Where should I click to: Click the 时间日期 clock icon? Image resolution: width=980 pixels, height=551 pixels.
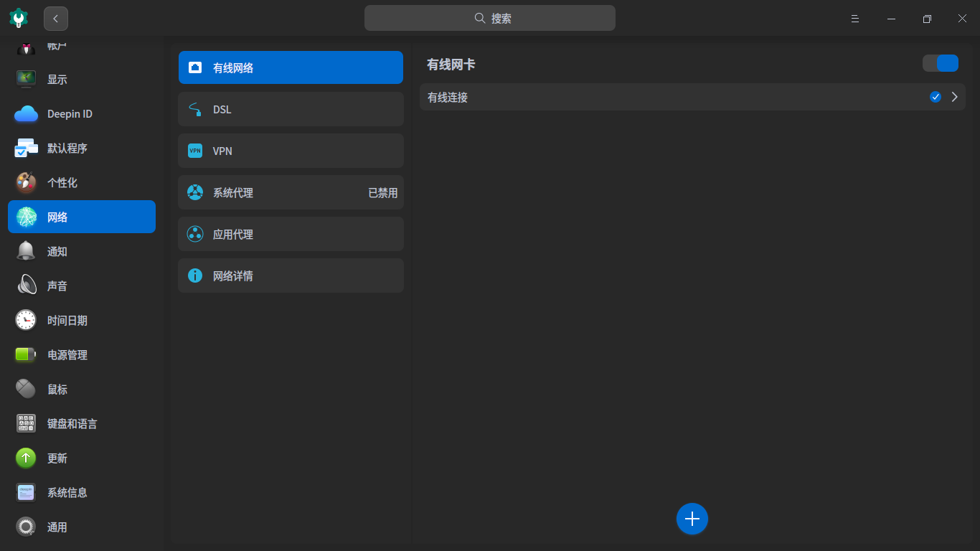(27, 320)
